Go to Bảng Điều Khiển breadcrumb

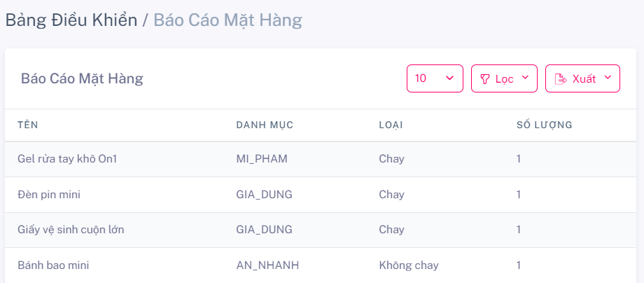[71, 20]
